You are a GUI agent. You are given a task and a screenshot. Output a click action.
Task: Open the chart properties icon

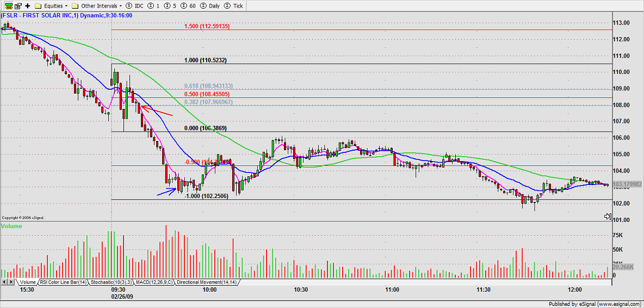[17, 6]
